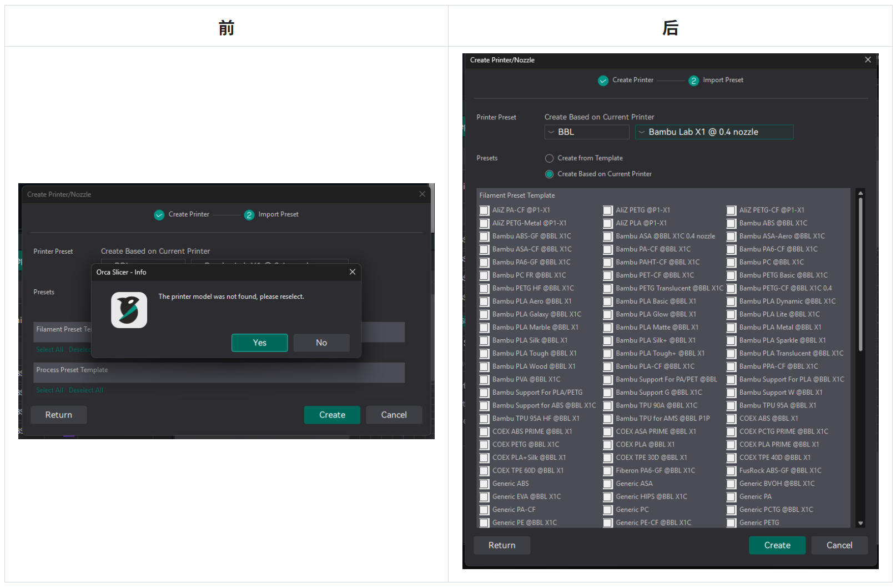Click Return in the left (before) window
The image size is (896, 588).
pyautogui.click(x=59, y=415)
